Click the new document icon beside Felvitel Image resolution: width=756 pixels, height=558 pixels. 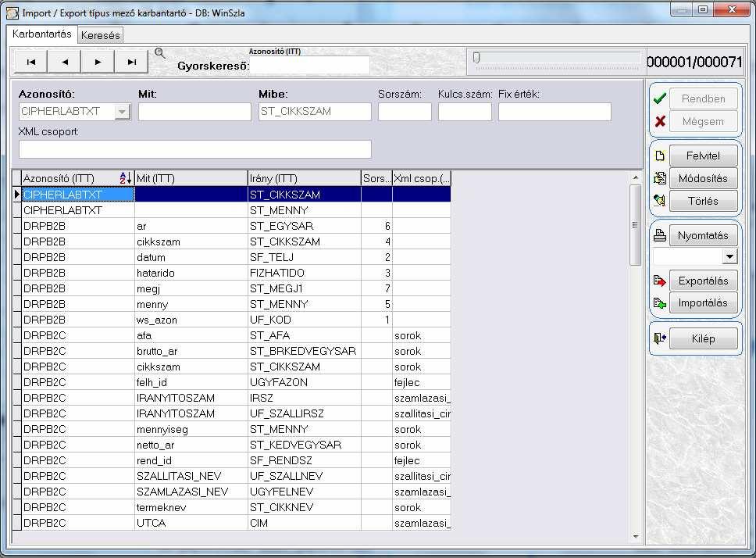660,156
